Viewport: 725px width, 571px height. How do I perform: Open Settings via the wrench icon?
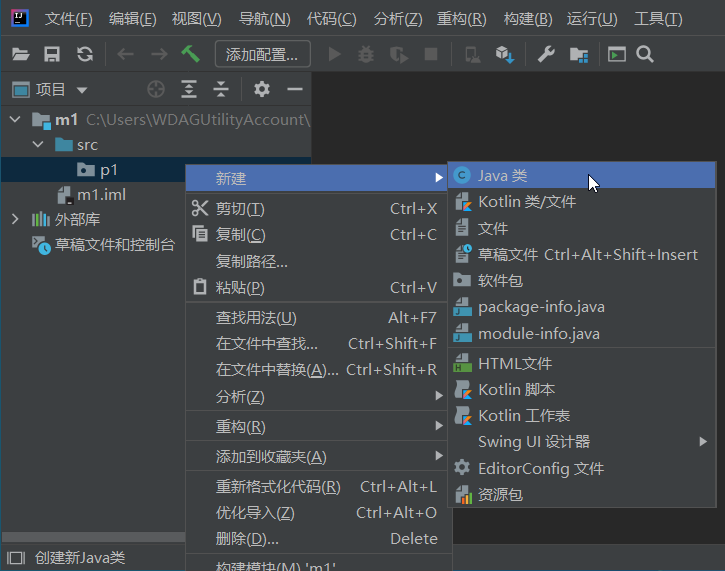[x=546, y=54]
